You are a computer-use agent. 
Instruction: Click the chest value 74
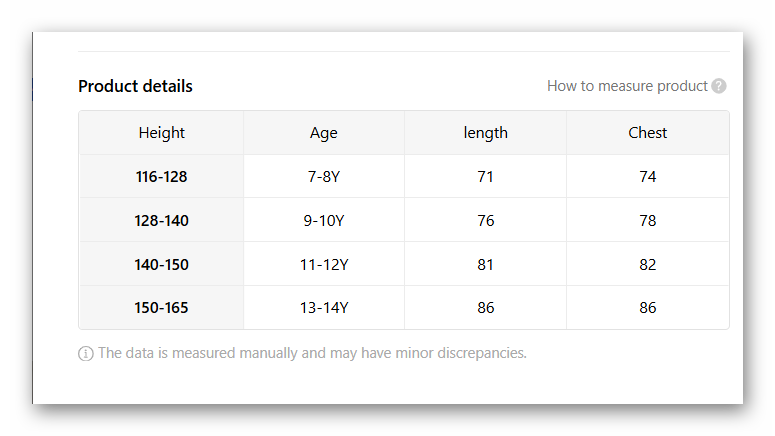point(648,177)
